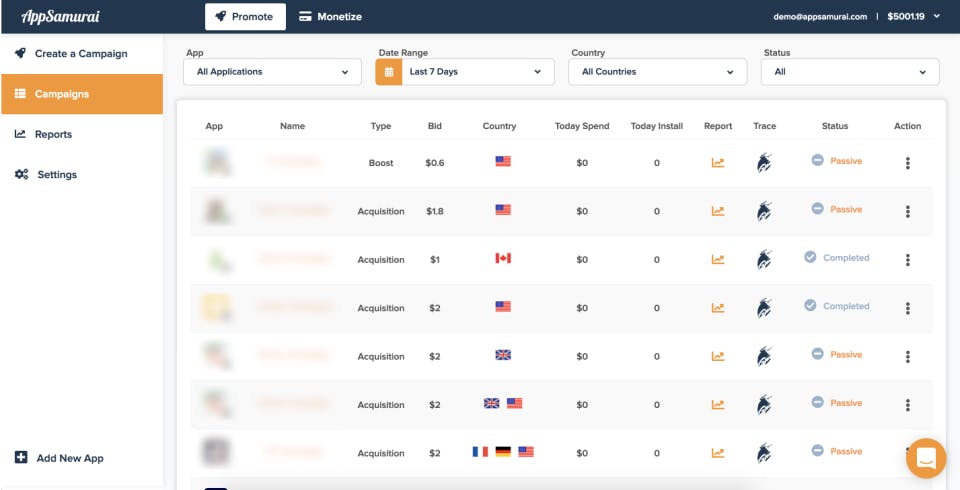Open the chat support bubble
The width and height of the screenshot is (960, 490).
pyautogui.click(x=926, y=458)
